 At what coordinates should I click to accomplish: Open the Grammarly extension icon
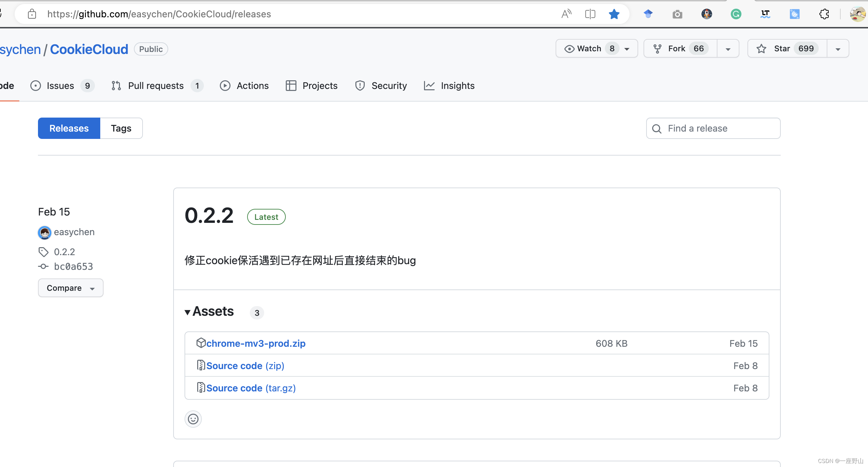pyautogui.click(x=736, y=14)
